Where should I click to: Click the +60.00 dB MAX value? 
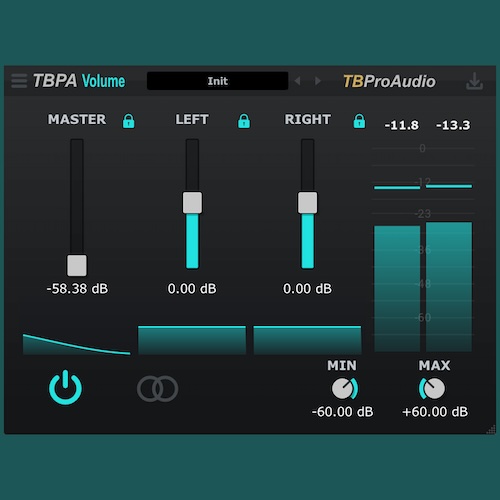point(435,412)
